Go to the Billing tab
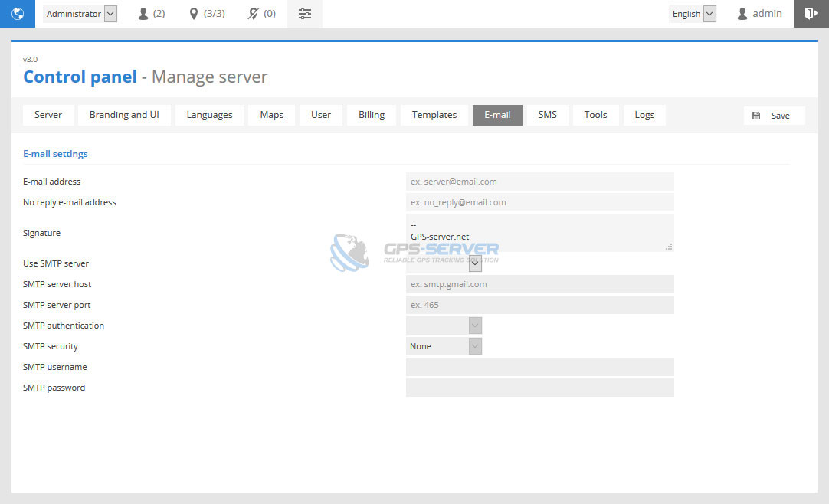This screenshot has height=504, width=829. tap(372, 115)
